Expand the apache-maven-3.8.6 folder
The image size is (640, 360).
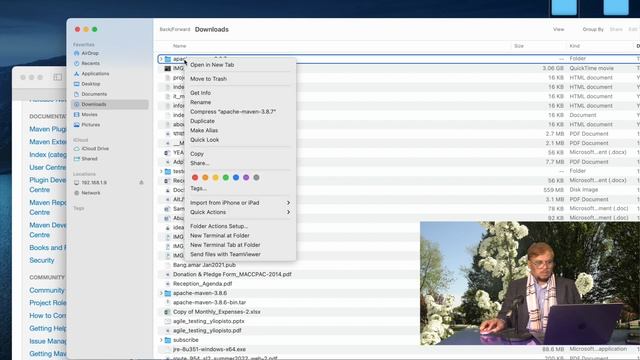[x=161, y=293]
